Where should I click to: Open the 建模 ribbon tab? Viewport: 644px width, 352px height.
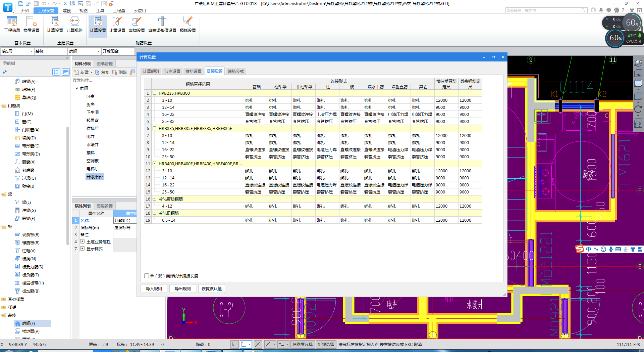tap(67, 10)
